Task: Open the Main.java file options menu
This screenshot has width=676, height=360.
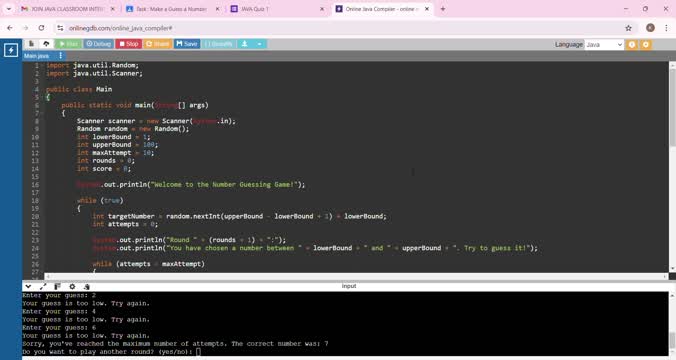Action: (x=60, y=56)
